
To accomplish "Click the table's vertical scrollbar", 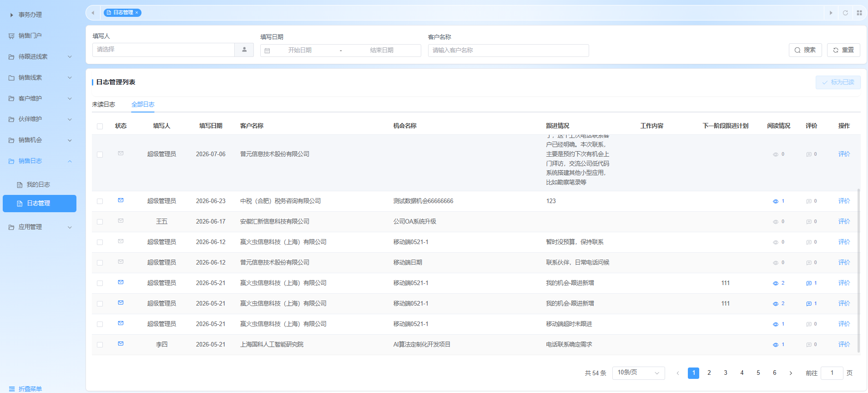I will [858, 271].
